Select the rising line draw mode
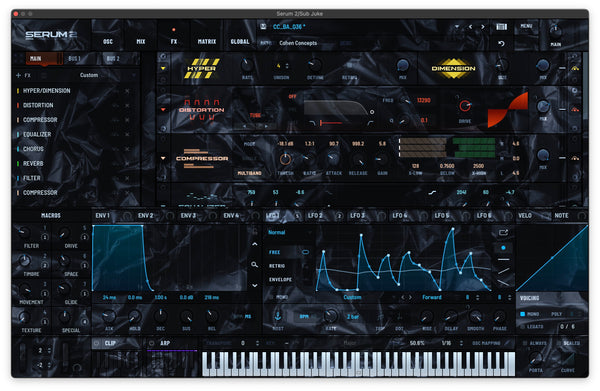The image size is (600, 391). (x=503, y=271)
